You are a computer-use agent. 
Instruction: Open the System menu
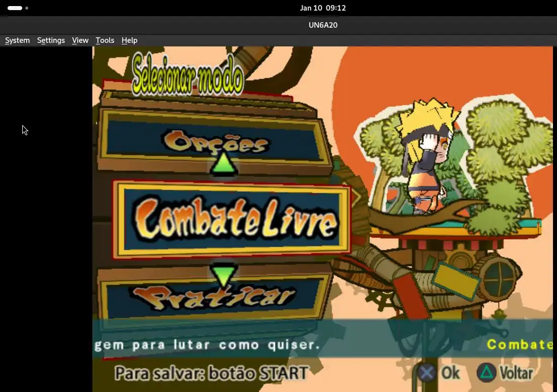(x=17, y=40)
